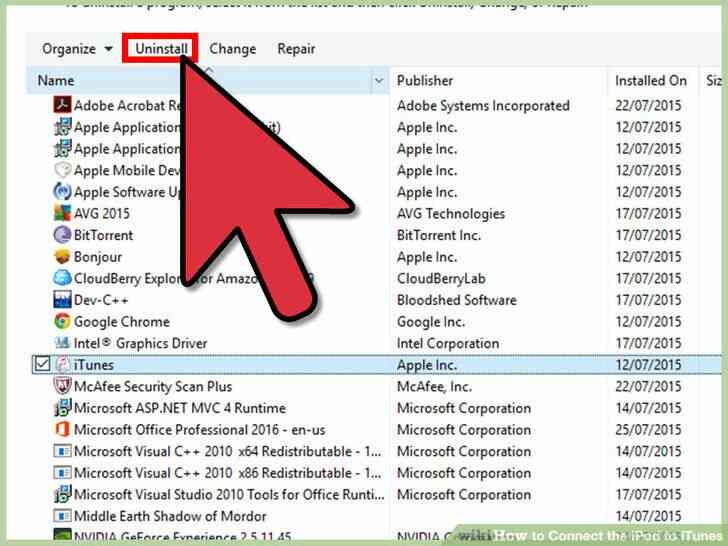Select the AVG 2015 program name
The height and width of the screenshot is (546, 728).
click(102, 214)
